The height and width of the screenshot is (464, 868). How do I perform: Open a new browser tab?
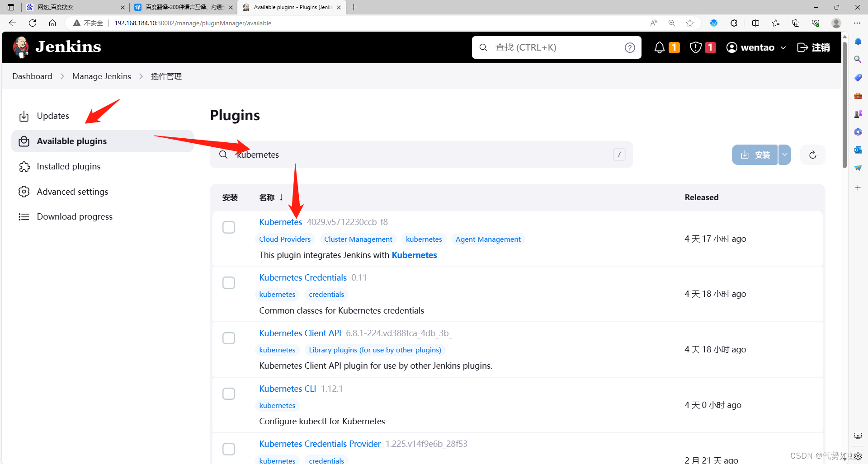354,7
